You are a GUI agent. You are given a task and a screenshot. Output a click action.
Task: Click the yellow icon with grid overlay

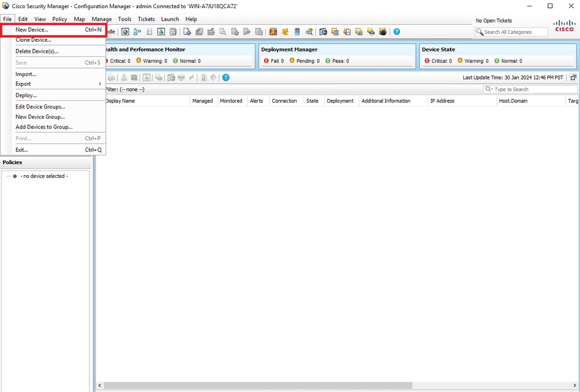[335, 32]
